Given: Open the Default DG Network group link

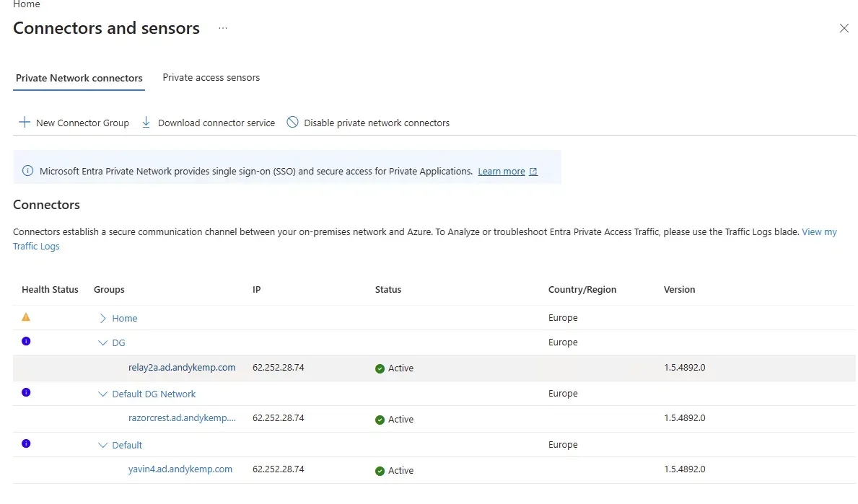Looking at the screenshot, I should [x=154, y=394].
